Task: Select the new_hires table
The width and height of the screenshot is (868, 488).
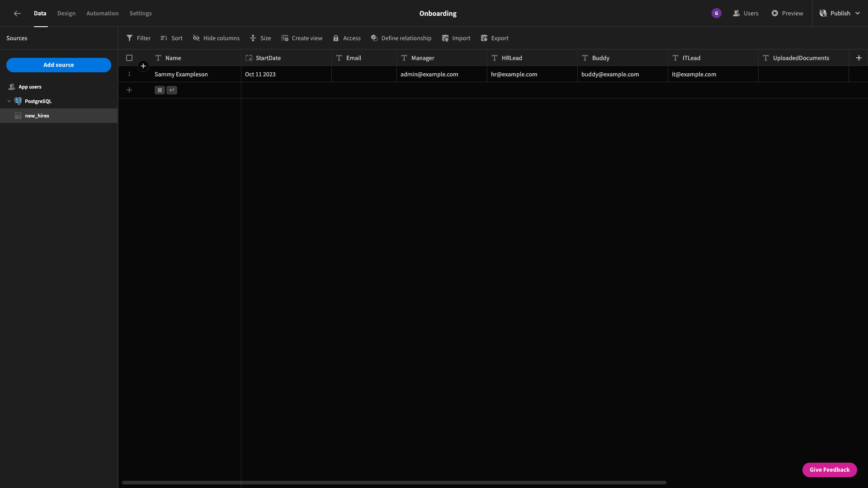Action: point(59,116)
